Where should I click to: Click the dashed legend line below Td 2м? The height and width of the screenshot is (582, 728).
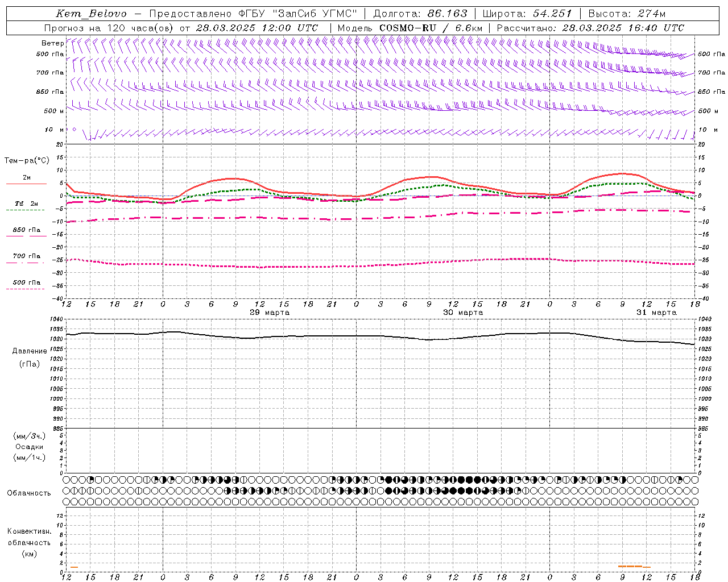click(x=25, y=210)
